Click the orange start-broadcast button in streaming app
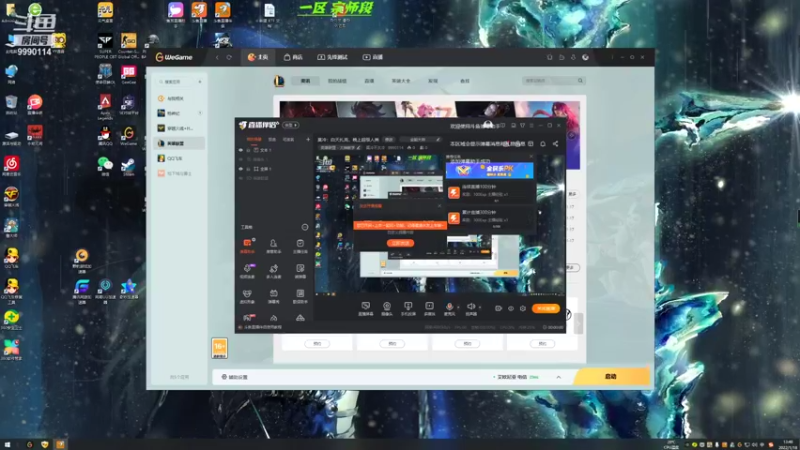This screenshot has height=450, width=800. pyautogui.click(x=545, y=308)
